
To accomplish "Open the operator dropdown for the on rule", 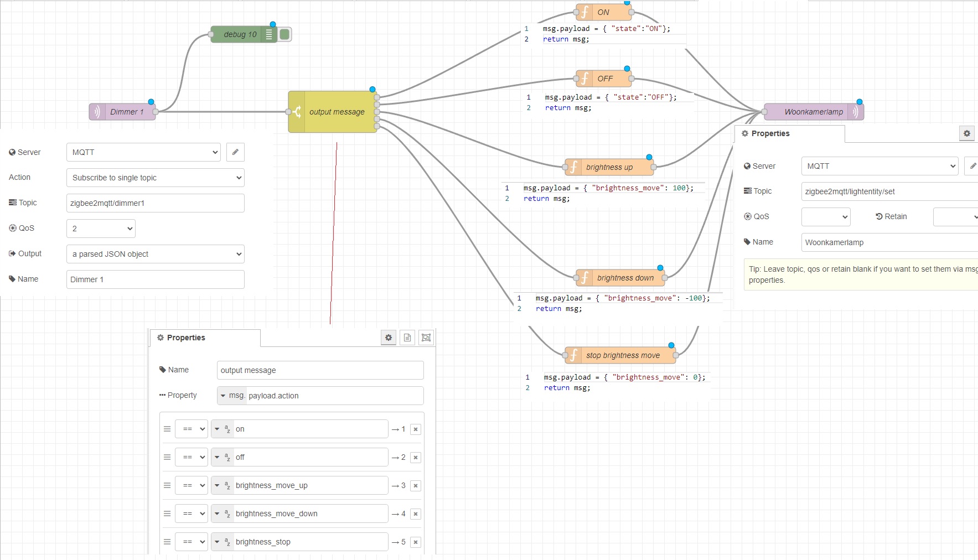I will click(x=191, y=429).
